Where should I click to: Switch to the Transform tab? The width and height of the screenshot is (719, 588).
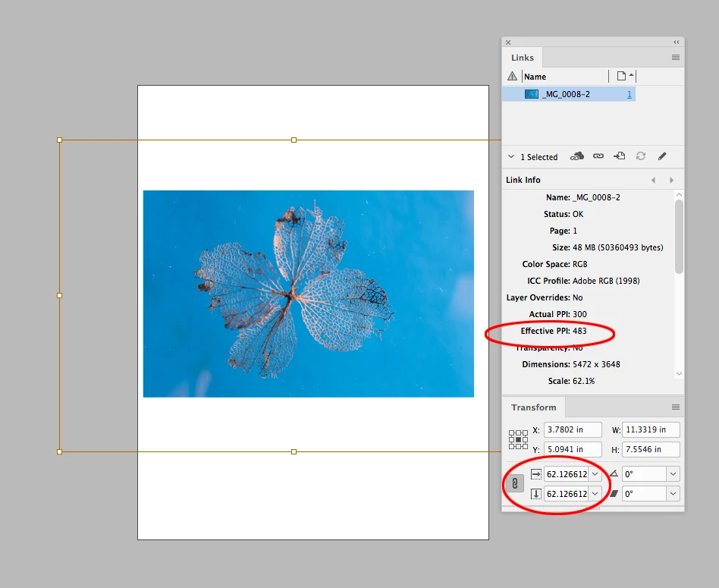(x=533, y=407)
